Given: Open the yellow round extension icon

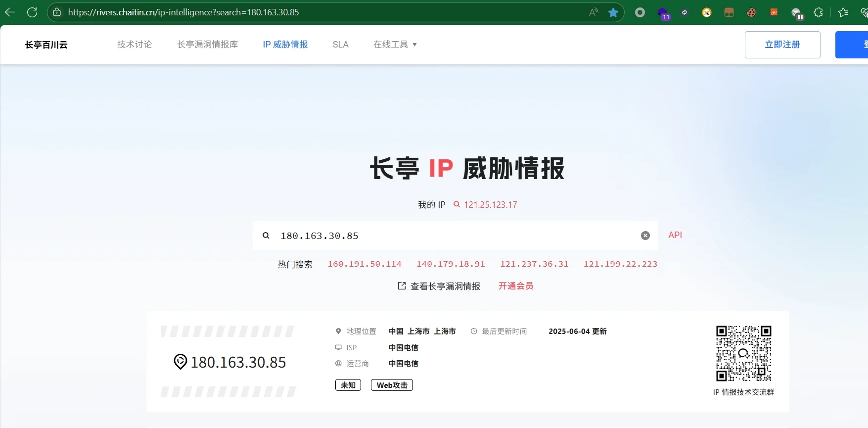Looking at the screenshot, I should click(x=707, y=12).
